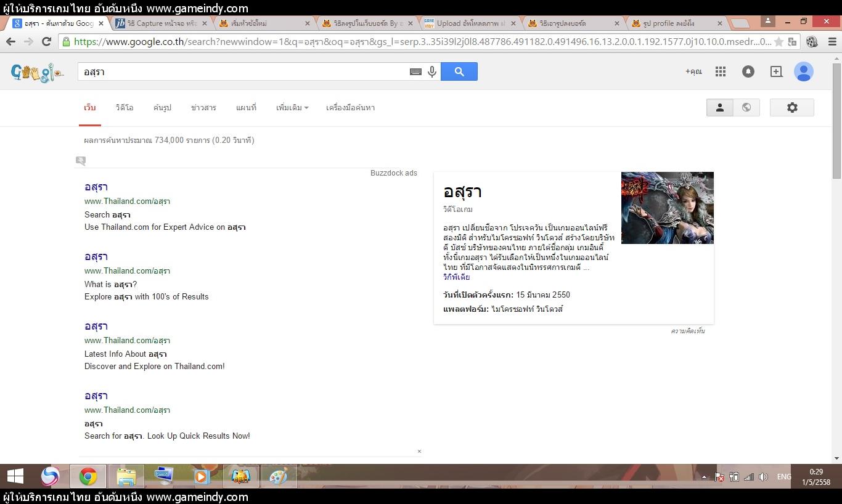Click into the search query box

tap(245, 71)
